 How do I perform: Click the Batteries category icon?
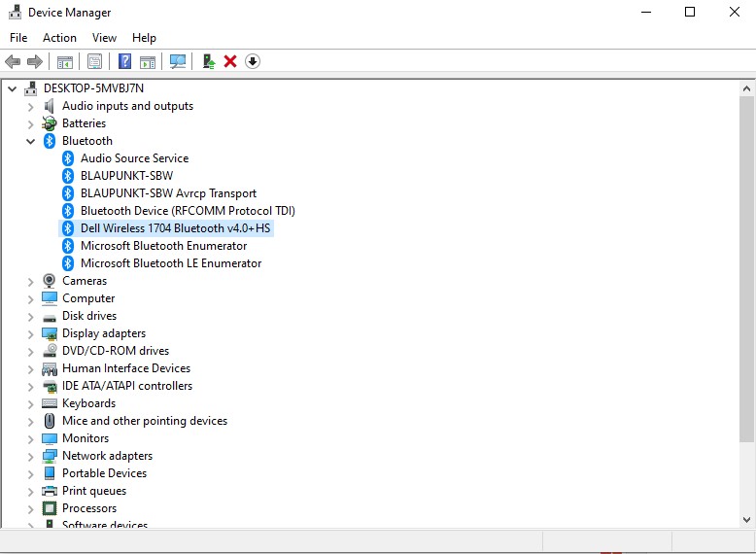click(x=50, y=123)
